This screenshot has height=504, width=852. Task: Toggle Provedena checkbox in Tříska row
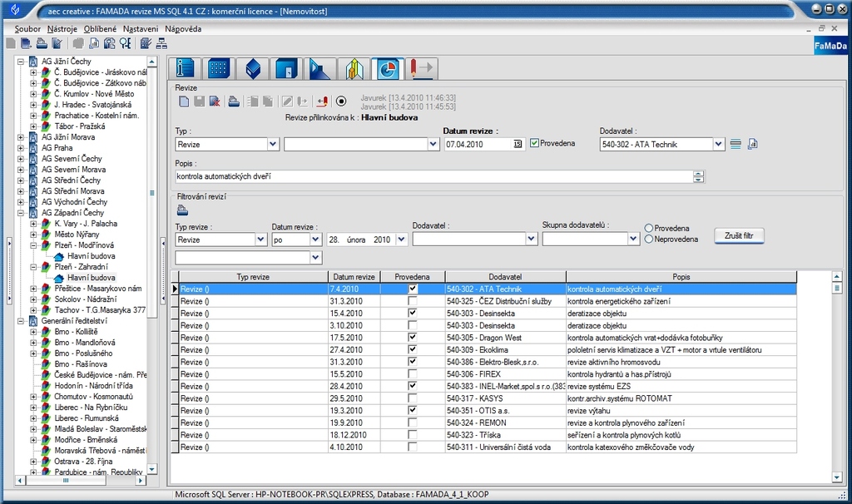(413, 434)
